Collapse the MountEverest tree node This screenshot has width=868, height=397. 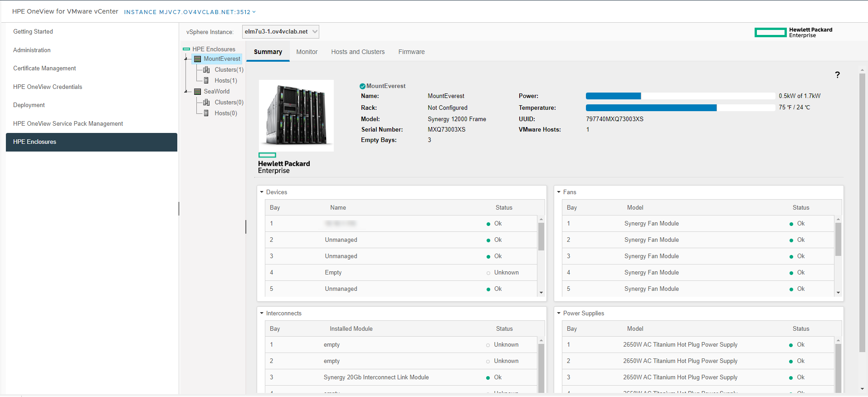tap(186, 59)
